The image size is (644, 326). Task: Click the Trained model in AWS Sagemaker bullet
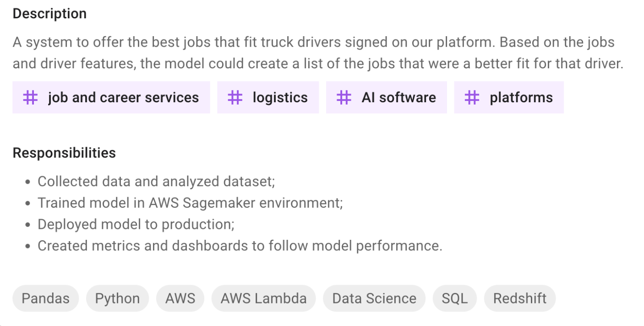pos(190,203)
